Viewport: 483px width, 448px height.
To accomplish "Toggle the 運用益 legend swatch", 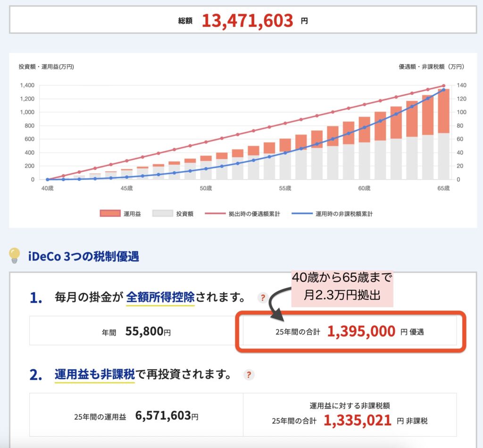I will click(x=110, y=214).
